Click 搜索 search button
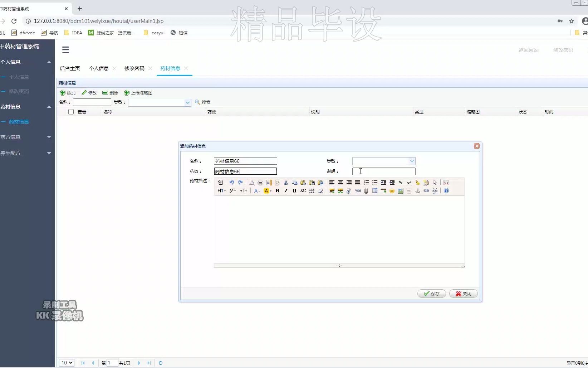Image resolution: width=588 pixels, height=368 pixels. [202, 102]
